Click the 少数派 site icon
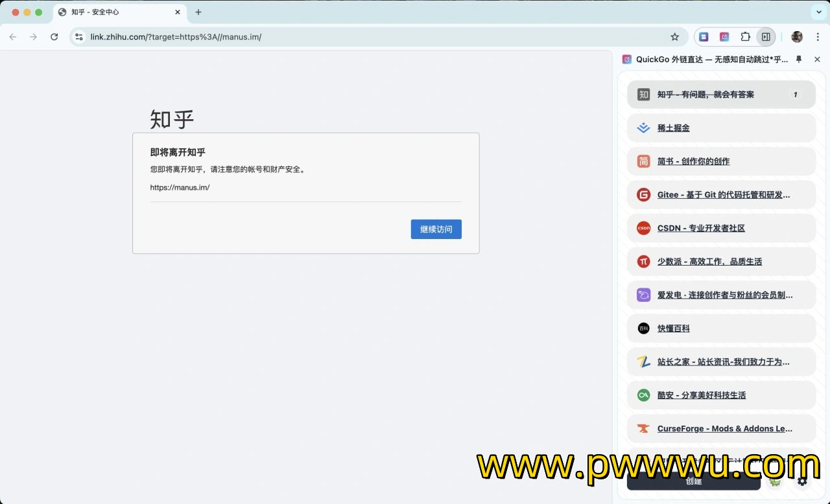830x504 pixels. [x=643, y=262]
